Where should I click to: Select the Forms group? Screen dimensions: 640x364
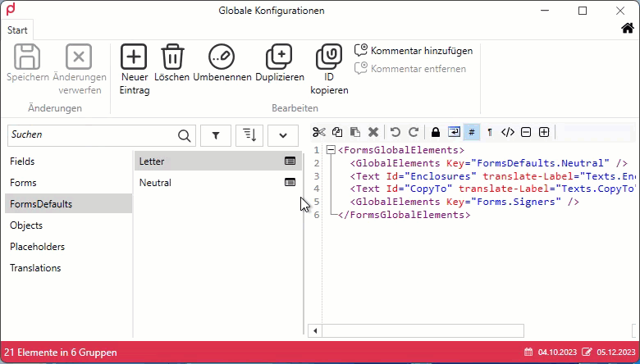pos(69,183)
